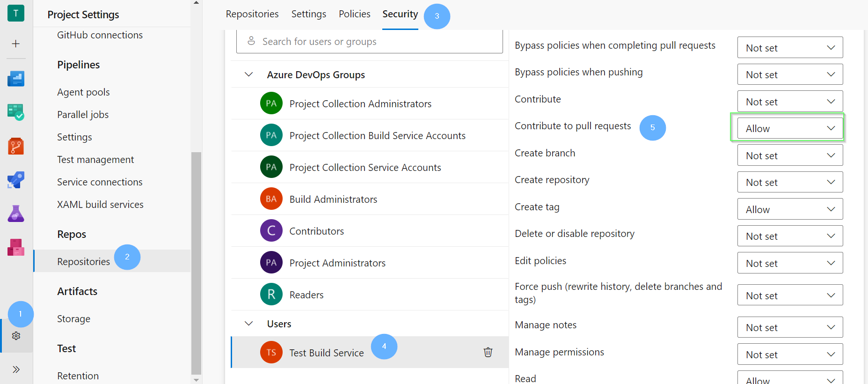Open Manage permissions dropdown
The image size is (868, 384).
click(790, 354)
